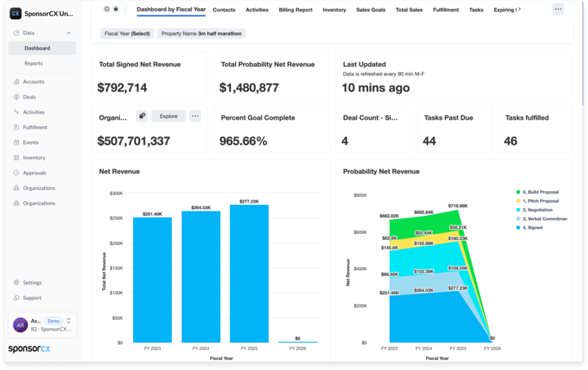588x370 pixels.
Task: Toggle the 1, Pitch Proposal legend entry
Action: click(x=538, y=201)
